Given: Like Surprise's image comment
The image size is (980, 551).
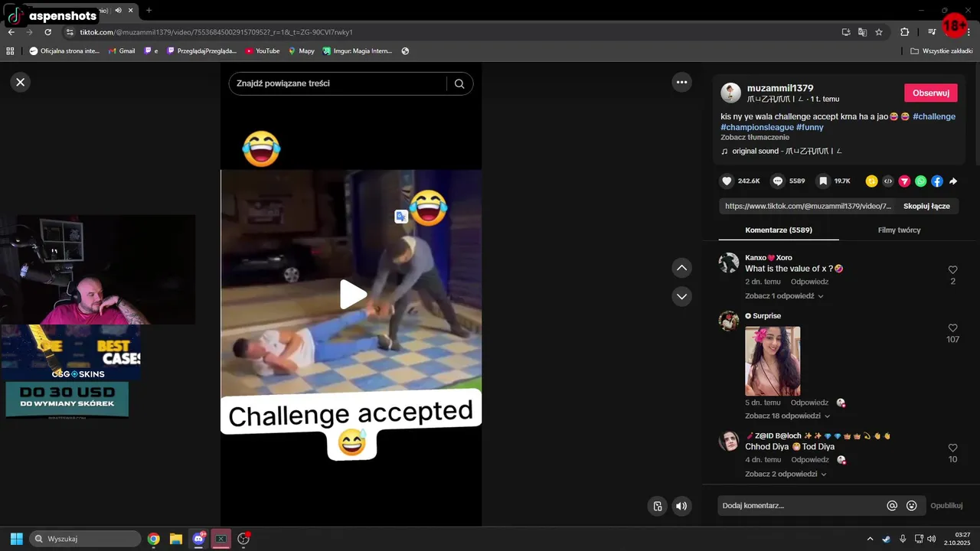Looking at the screenshot, I should coord(952,328).
